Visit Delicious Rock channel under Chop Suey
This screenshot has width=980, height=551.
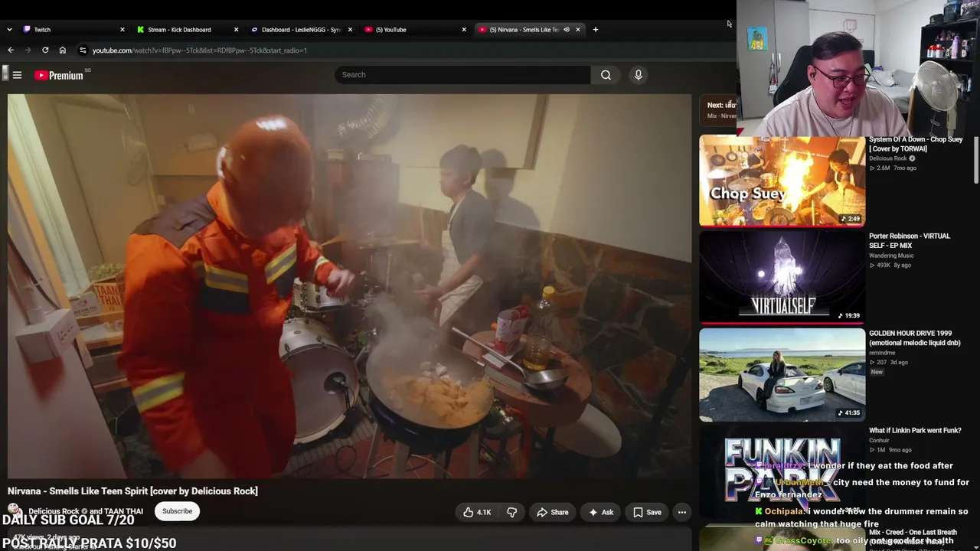pyautogui.click(x=888, y=158)
